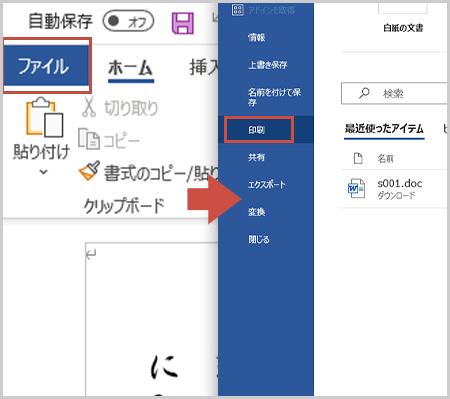
Task: Click the scissors 切り取り (Cut) icon
Action: [x=89, y=107]
